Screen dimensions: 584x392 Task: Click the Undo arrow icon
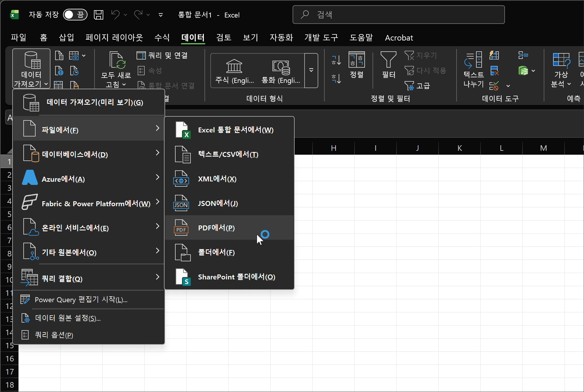coord(116,14)
